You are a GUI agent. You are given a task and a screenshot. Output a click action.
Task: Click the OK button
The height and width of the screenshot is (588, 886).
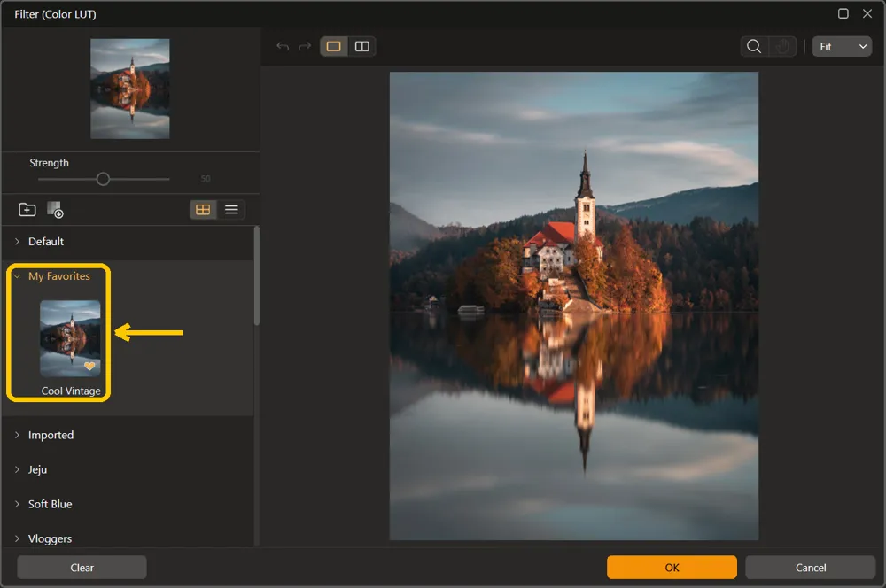pos(672,568)
